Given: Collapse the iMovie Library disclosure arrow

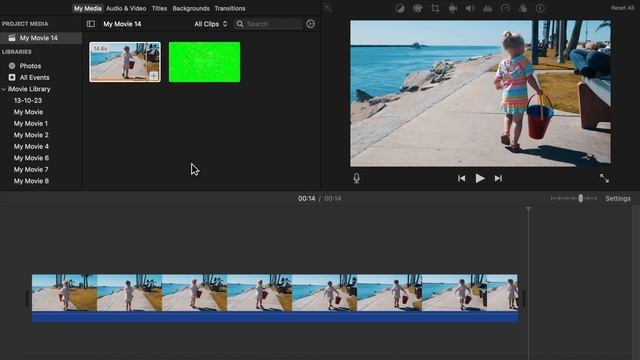Looking at the screenshot, I should [4, 89].
